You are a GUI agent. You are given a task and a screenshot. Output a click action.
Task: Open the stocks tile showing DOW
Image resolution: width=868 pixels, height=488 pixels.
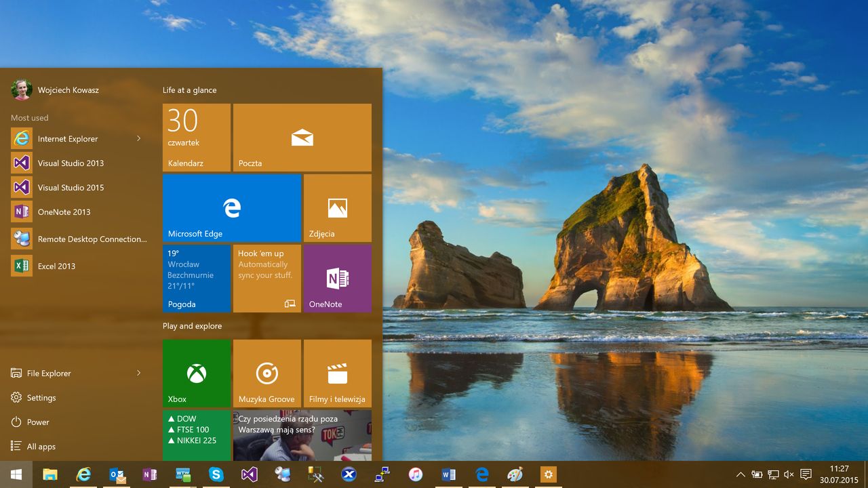[197, 435]
